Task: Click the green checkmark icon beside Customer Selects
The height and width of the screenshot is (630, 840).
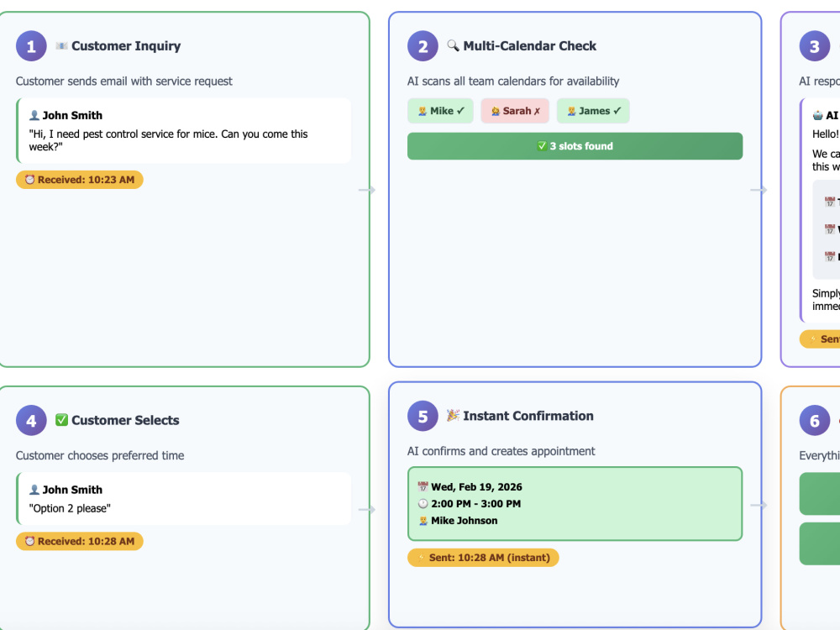Action: pos(61,420)
